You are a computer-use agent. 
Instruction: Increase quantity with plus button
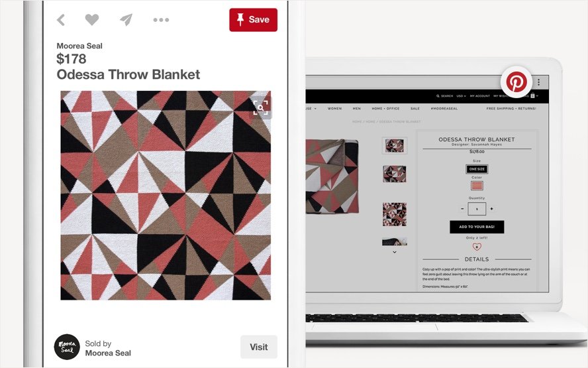(491, 209)
